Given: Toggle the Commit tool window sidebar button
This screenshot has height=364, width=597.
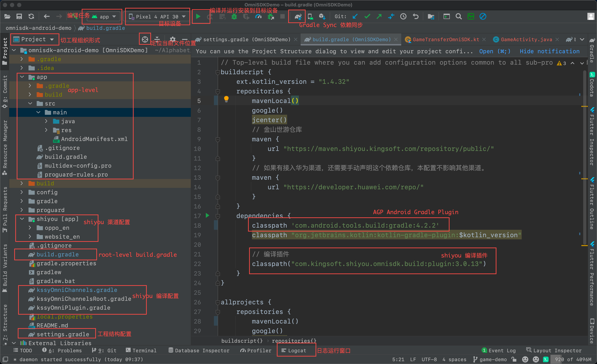Looking at the screenshot, I should point(5,91).
